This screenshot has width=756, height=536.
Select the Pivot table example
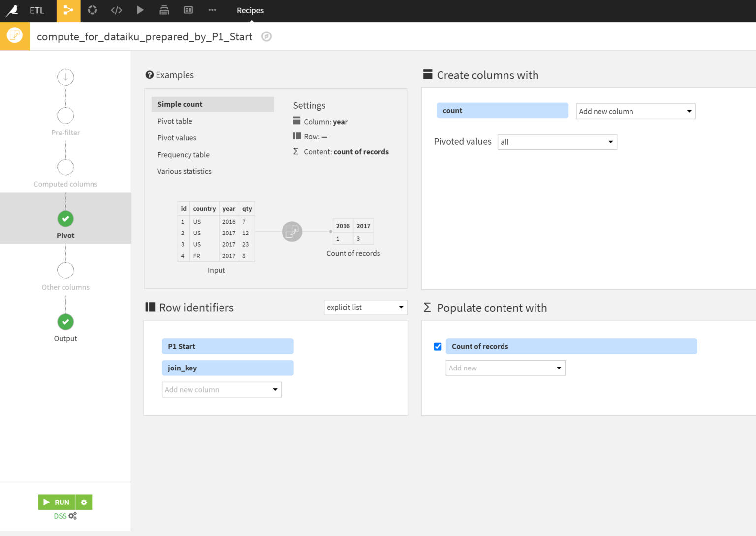click(x=175, y=121)
